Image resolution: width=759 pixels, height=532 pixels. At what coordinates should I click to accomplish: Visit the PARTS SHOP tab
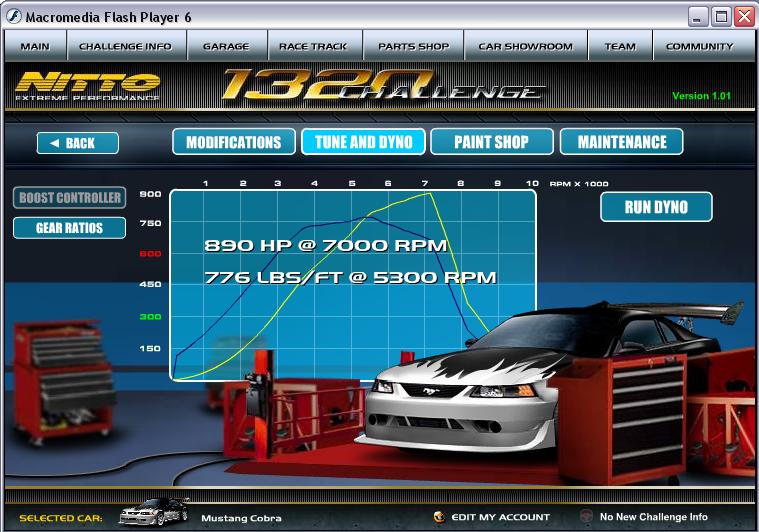pyautogui.click(x=413, y=46)
